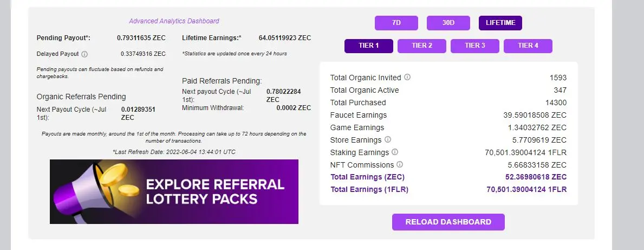Click info icon next to Staking Earnings

coord(395,152)
